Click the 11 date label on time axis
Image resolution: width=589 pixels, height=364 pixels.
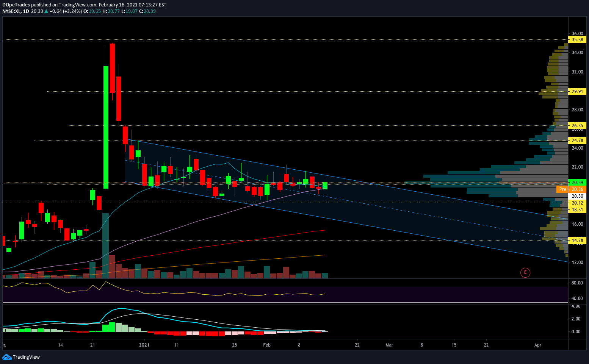176,345
